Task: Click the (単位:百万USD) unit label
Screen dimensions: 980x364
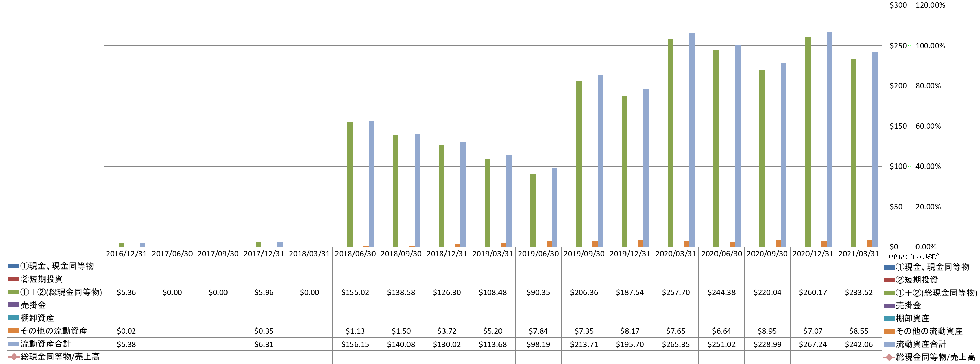Action: (x=914, y=257)
